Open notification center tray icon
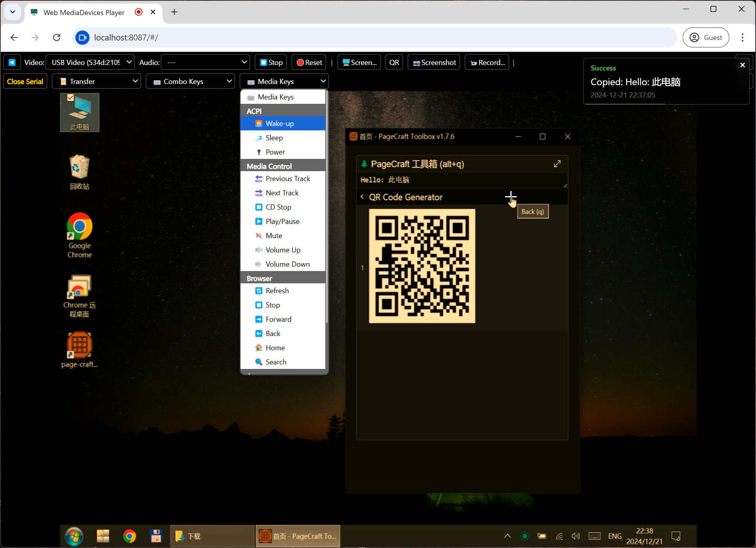 click(676, 536)
